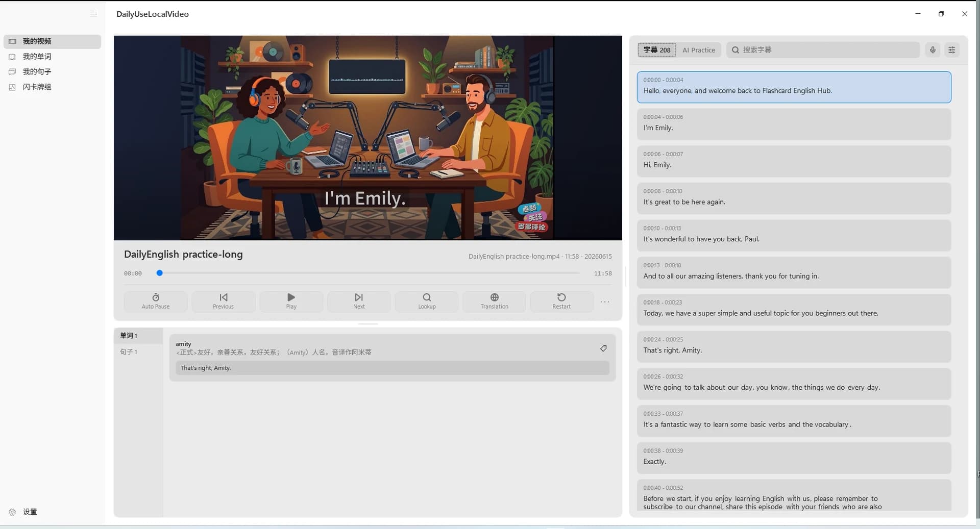Click example sentence "That's right, Amity." in word card
This screenshot has height=529, width=980.
click(393, 368)
